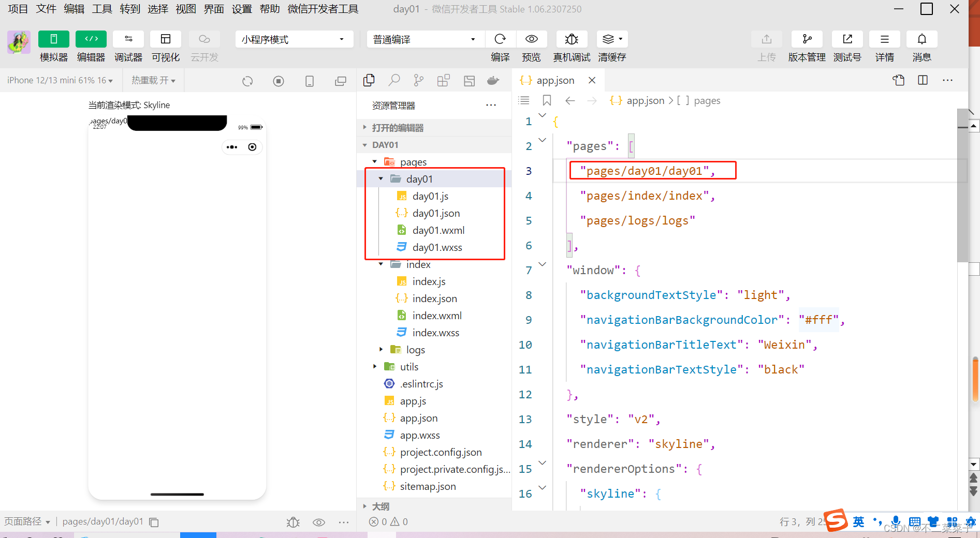
Task: Open the iPhone 12/13 mini device dropdown
Action: tap(60, 80)
